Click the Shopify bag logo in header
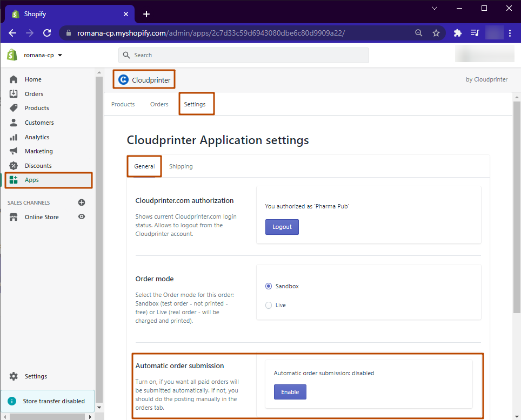The width and height of the screenshot is (521, 420). (12, 55)
